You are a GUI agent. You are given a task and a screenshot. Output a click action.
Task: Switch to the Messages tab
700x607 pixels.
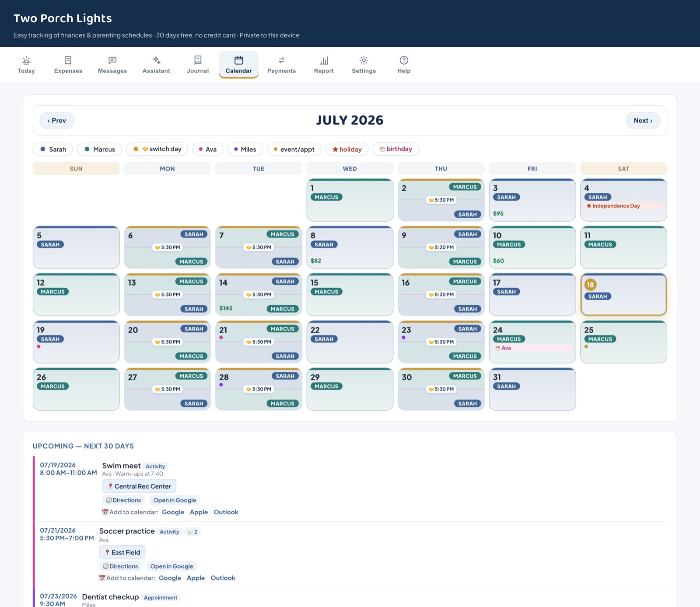click(x=112, y=65)
